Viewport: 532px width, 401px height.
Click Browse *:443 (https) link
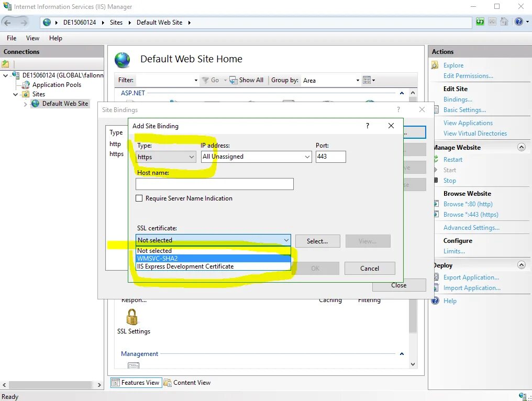(x=471, y=215)
